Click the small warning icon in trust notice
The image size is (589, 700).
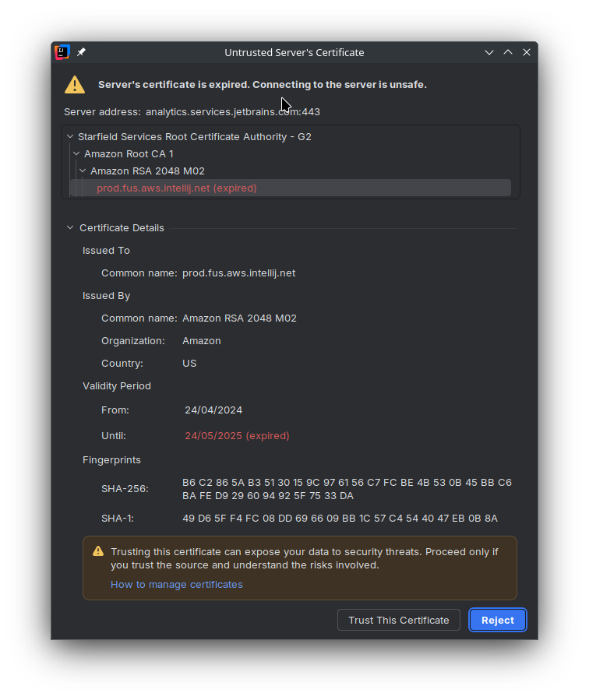click(98, 551)
